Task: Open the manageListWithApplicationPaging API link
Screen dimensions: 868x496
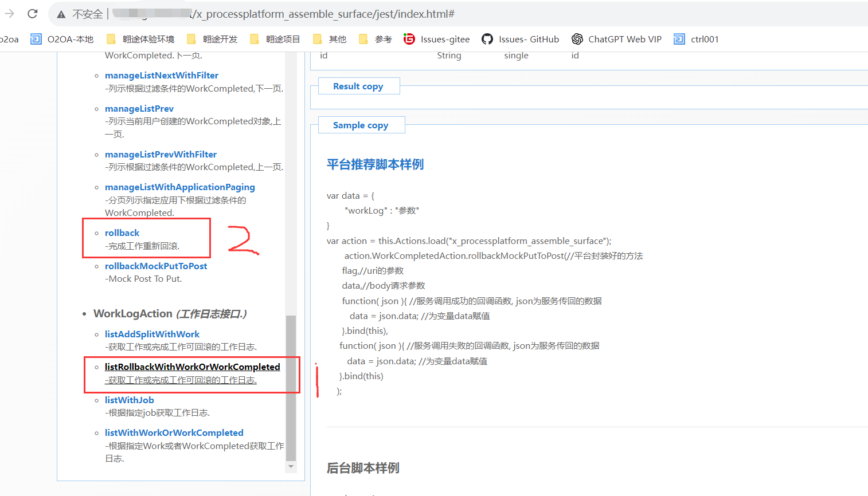Action: click(180, 187)
